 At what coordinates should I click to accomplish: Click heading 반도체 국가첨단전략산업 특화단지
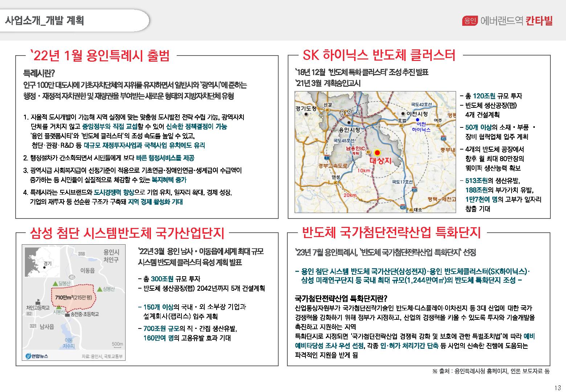[x=391, y=232]
